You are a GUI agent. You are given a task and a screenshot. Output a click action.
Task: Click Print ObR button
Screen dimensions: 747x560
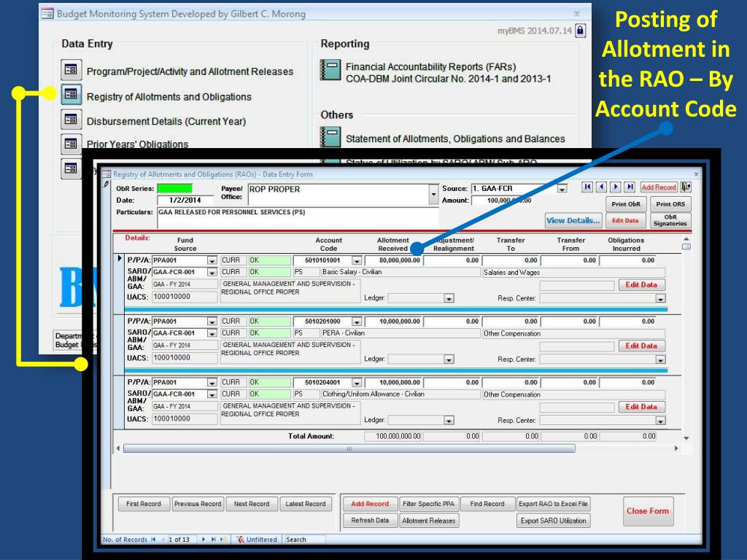coord(625,204)
